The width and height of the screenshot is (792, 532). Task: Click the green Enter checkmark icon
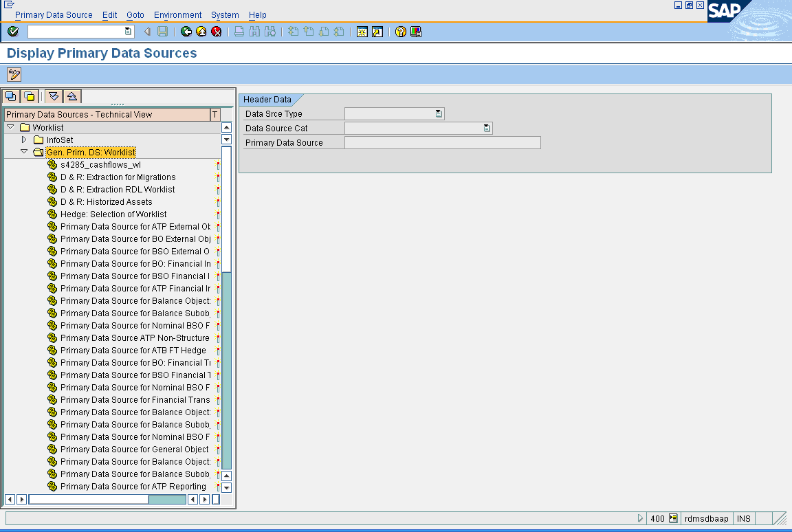(12, 31)
